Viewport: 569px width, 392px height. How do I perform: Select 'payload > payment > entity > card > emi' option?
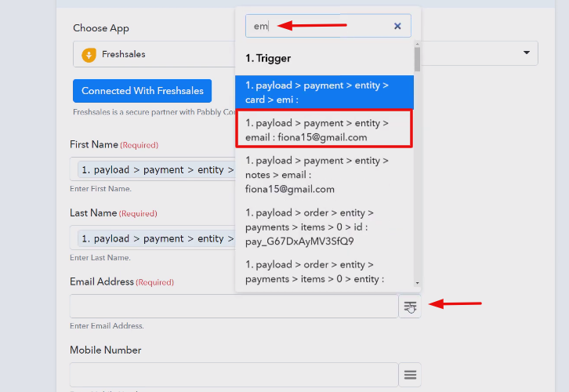click(324, 93)
